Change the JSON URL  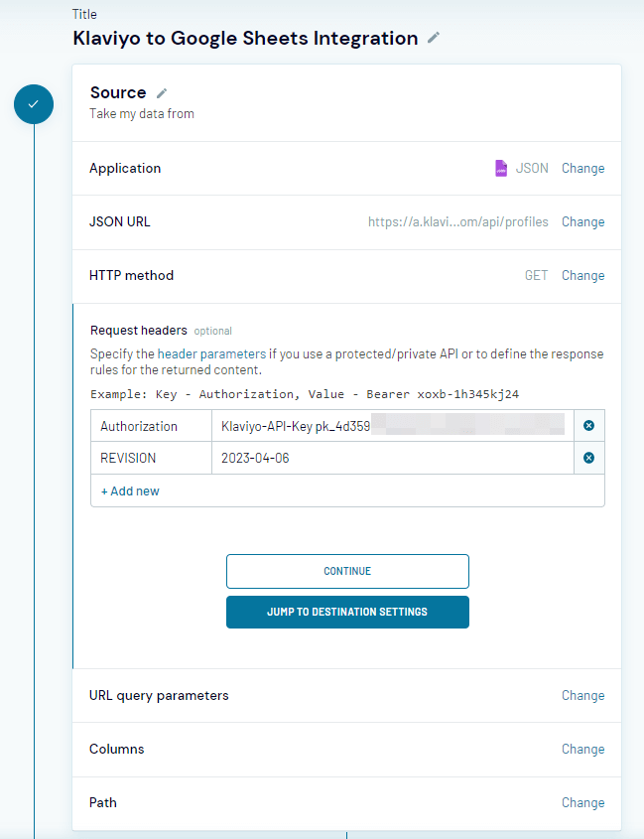click(582, 221)
